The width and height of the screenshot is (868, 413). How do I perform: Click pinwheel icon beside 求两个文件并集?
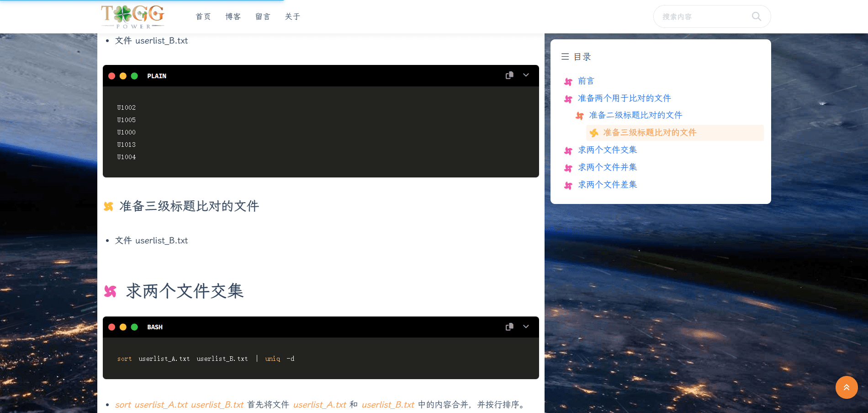click(x=568, y=168)
